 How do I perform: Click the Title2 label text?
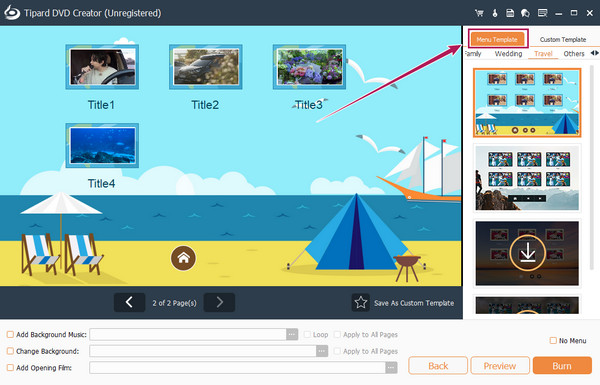[x=205, y=105]
